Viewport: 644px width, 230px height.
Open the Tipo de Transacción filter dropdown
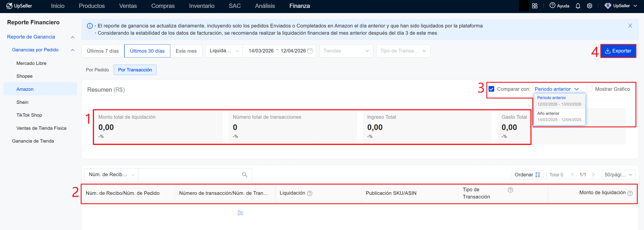[x=403, y=51]
